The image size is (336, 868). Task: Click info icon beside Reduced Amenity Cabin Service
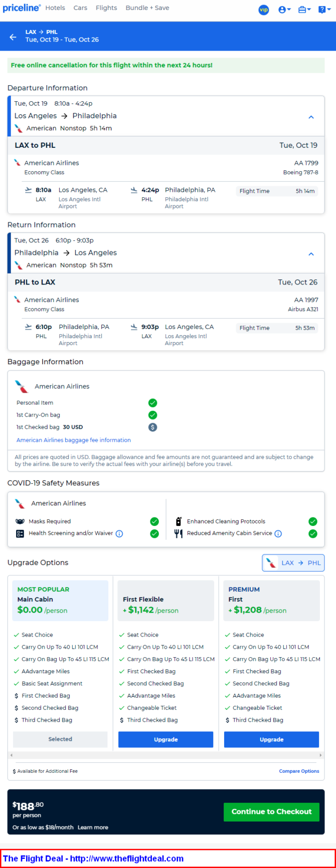click(278, 533)
